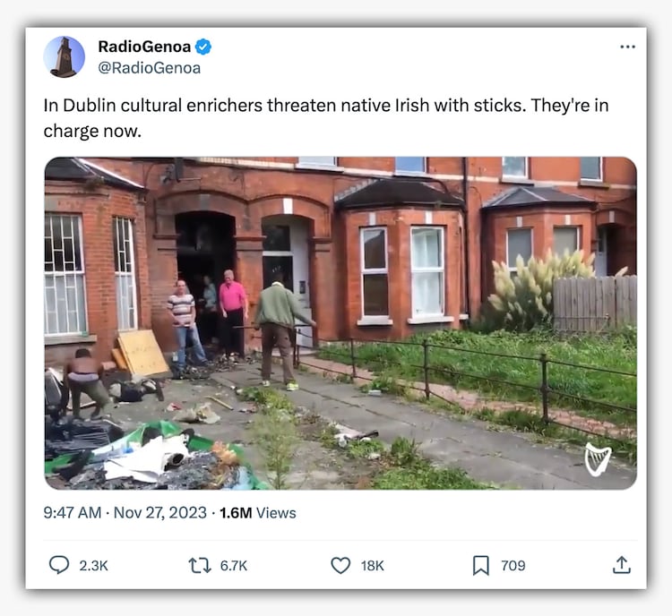Screen dimensions: 672x616
Task: Open the 9:47 AM timestamp link
Action: click(x=73, y=513)
